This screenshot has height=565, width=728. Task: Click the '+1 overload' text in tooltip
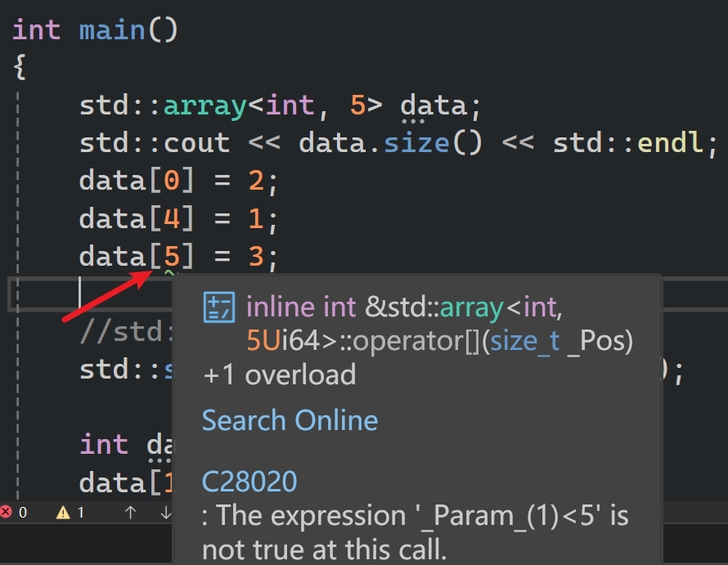279,374
